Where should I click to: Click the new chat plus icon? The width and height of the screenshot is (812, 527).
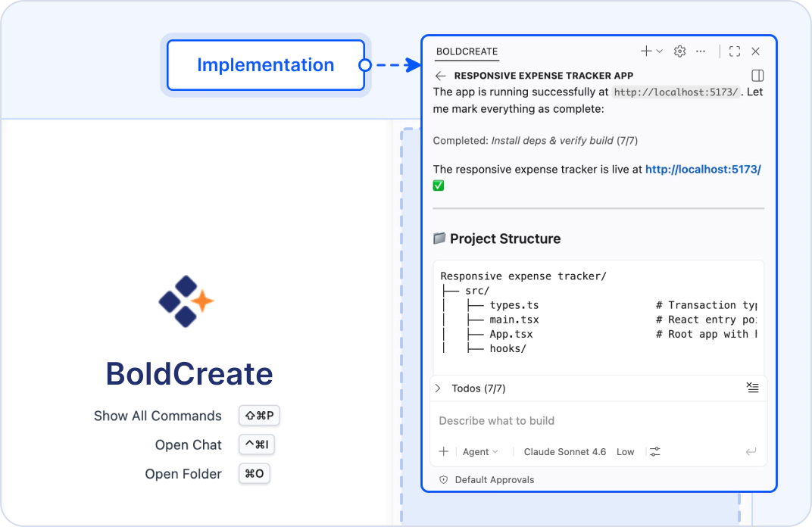coord(646,51)
